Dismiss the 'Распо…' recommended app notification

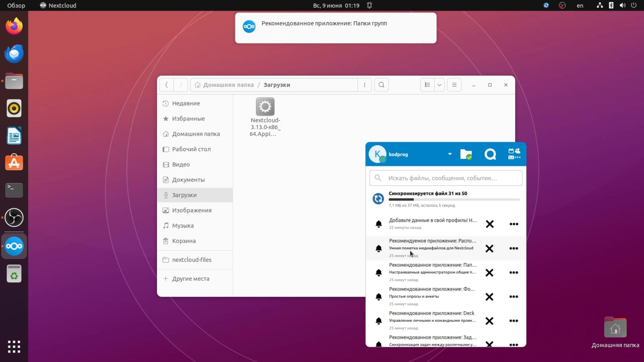[490, 248]
